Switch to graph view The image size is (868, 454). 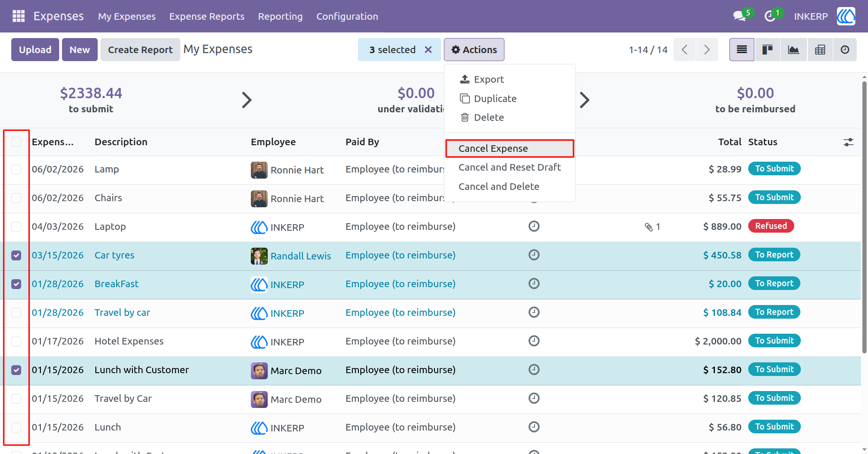794,50
